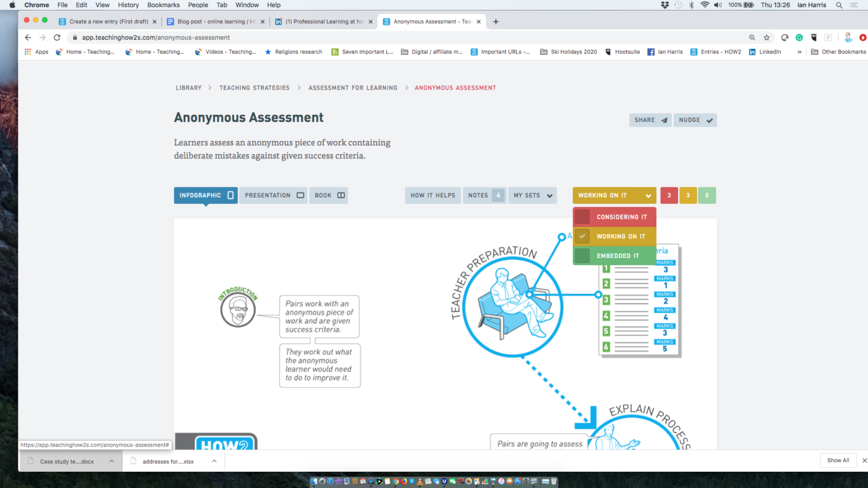Switch to the Infographic tab

tap(206, 195)
